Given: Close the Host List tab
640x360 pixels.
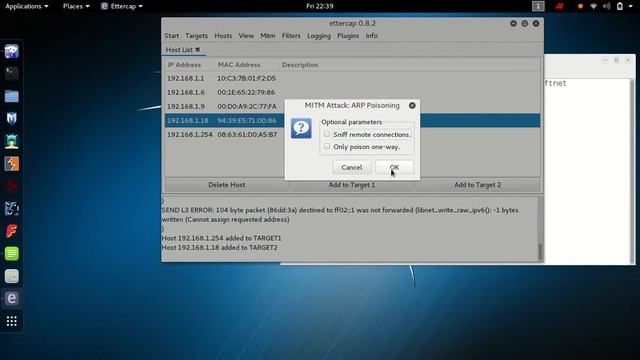Looking at the screenshot, I should pos(198,49).
